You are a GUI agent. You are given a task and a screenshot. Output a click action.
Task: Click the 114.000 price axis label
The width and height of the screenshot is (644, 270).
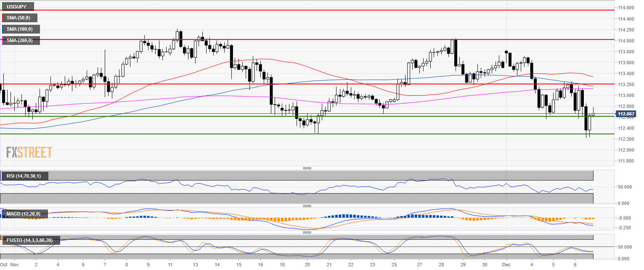tap(625, 41)
